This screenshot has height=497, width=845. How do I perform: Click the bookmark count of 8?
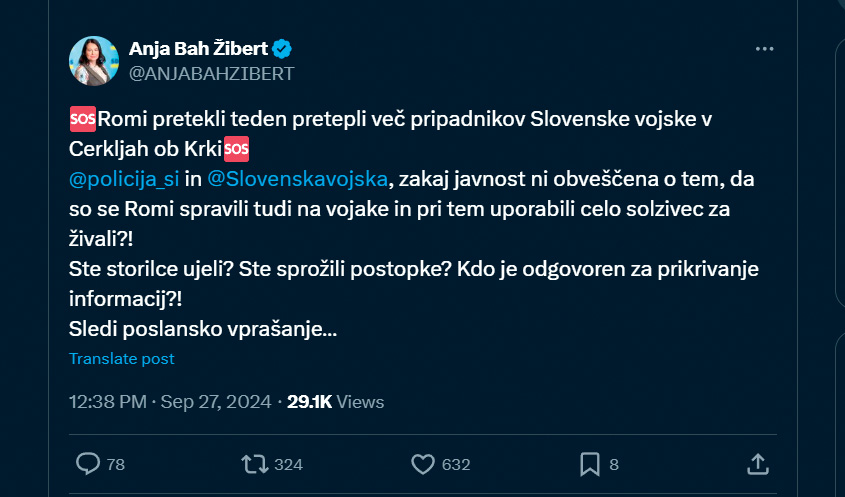614,464
